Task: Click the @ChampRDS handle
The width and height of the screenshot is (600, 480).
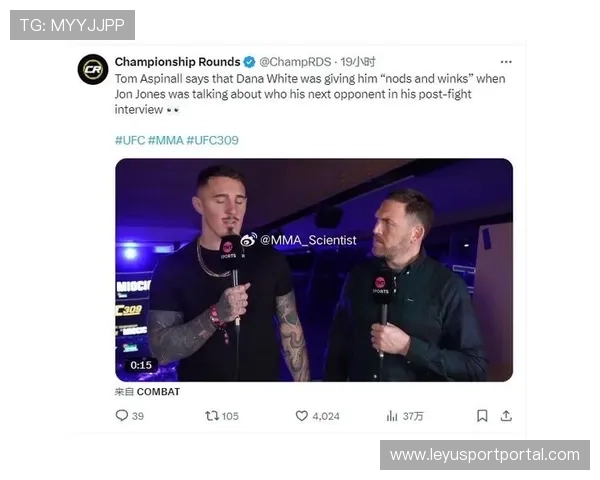Action: click(295, 62)
